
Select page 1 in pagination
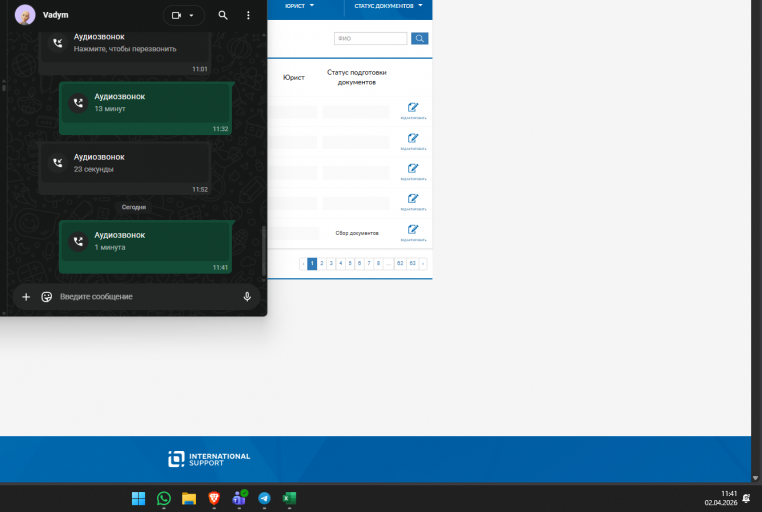tap(312, 263)
